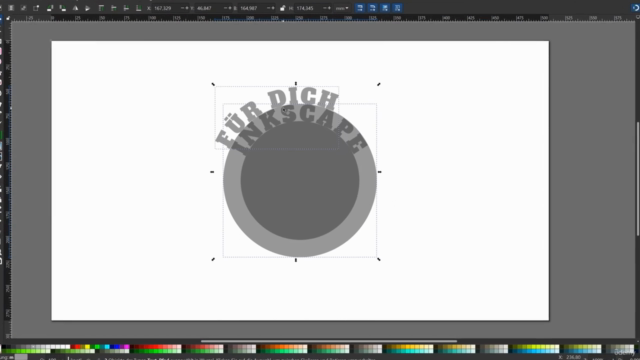Flip selected objects vertically

coord(87,8)
